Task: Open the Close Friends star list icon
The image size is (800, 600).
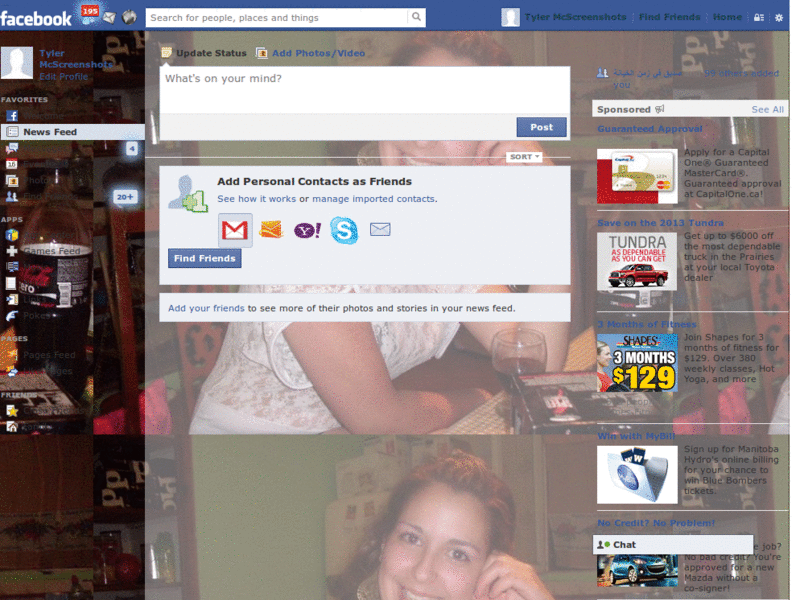Action: [12, 410]
